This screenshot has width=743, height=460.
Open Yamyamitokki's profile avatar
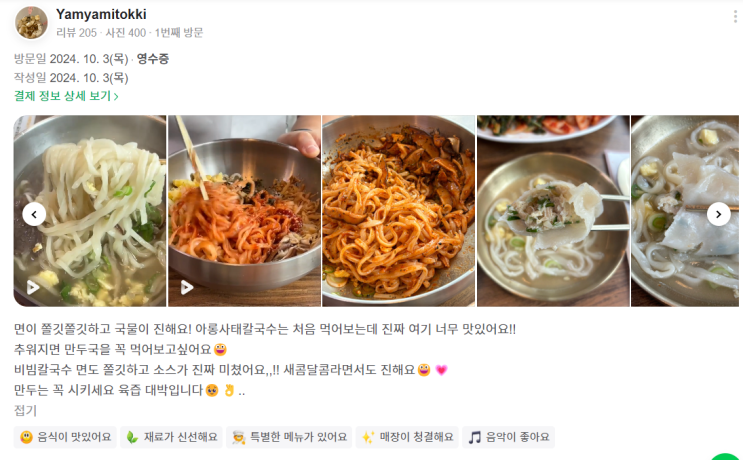click(x=31, y=23)
